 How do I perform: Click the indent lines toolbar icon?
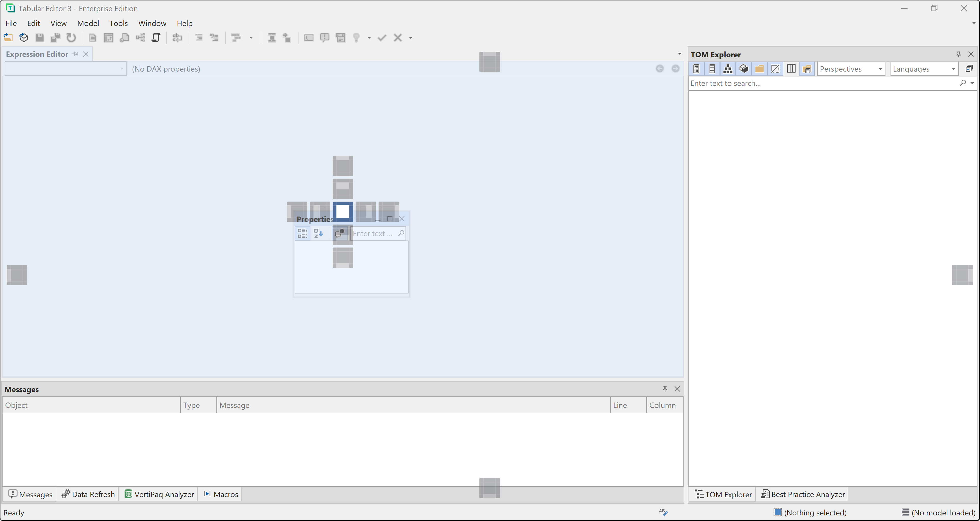199,38
